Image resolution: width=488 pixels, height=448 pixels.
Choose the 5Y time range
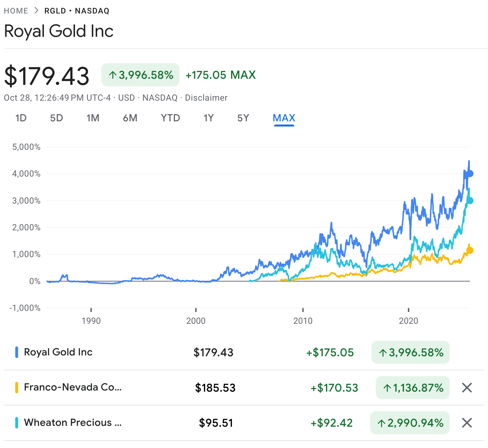tap(243, 118)
